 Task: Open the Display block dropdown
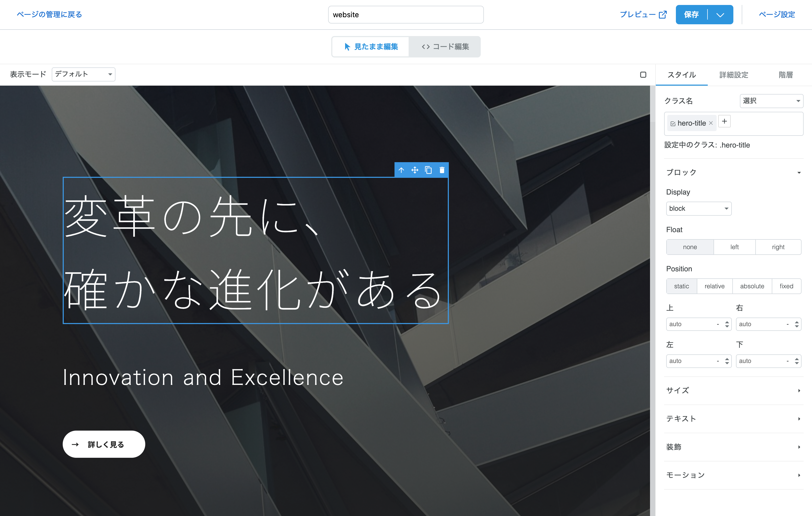pos(698,209)
